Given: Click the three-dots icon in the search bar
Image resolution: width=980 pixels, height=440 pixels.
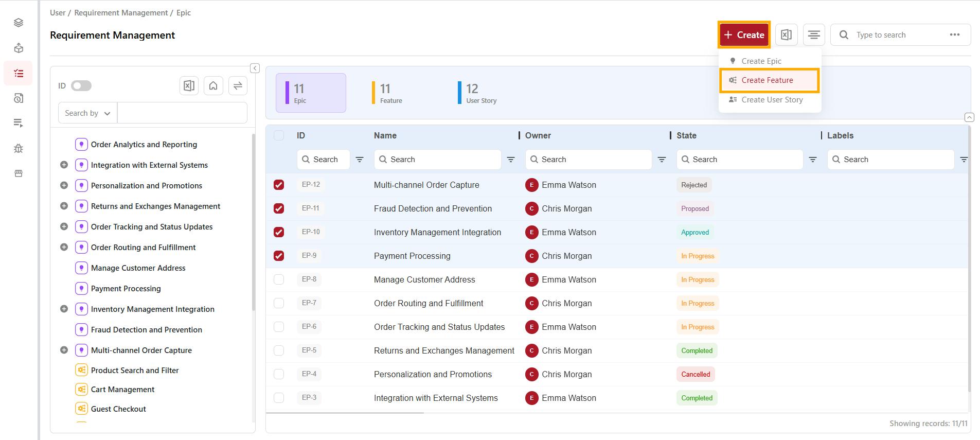Looking at the screenshot, I should (954, 35).
